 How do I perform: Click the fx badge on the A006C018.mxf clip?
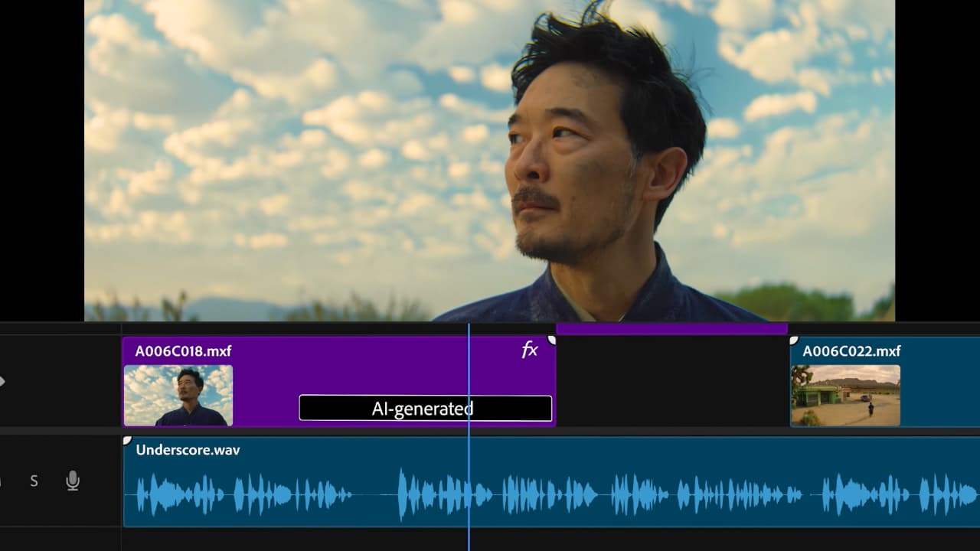(531, 350)
